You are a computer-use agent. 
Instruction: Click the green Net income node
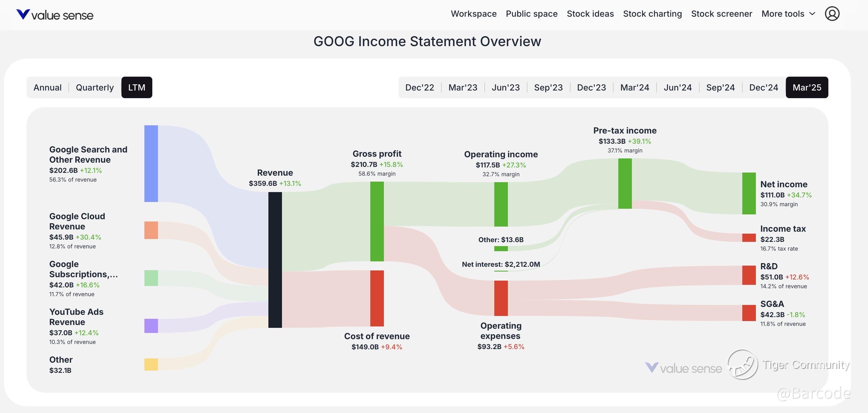click(x=749, y=193)
